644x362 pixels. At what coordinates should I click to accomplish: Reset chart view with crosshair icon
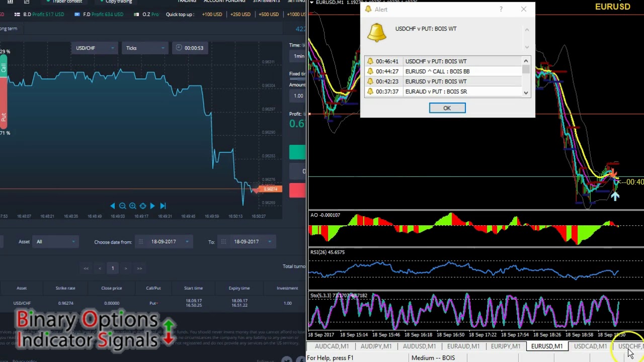pos(143,206)
